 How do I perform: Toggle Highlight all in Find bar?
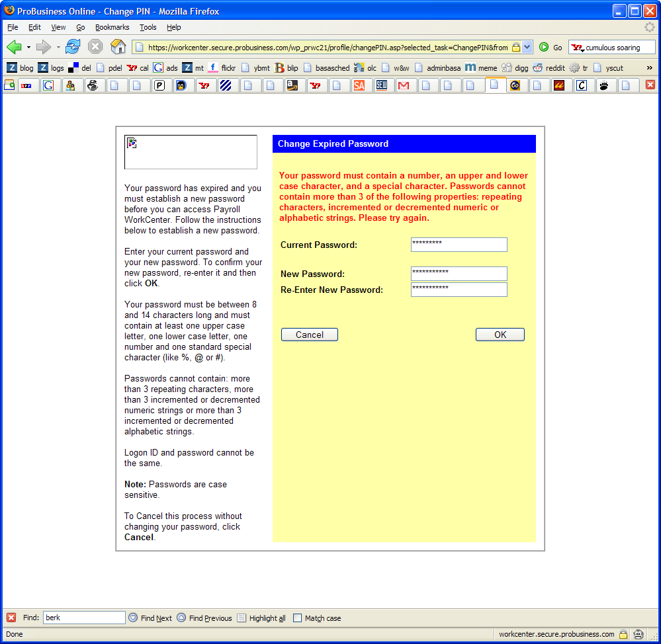261,618
